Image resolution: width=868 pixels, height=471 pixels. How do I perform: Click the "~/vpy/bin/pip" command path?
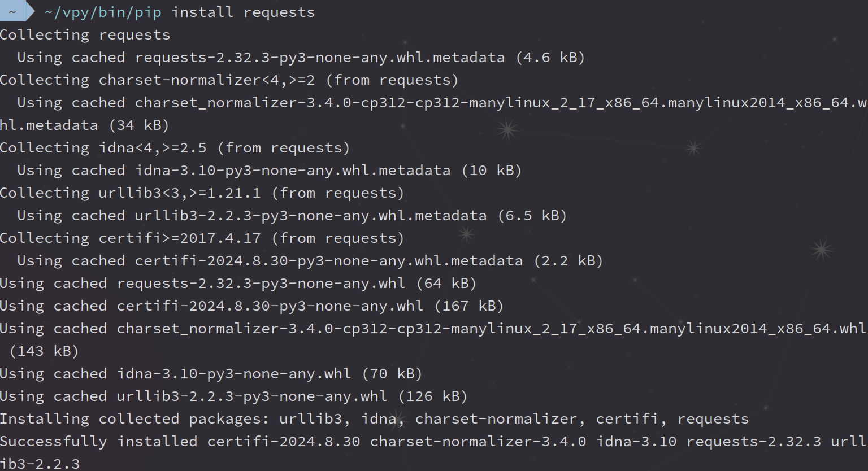coord(102,12)
